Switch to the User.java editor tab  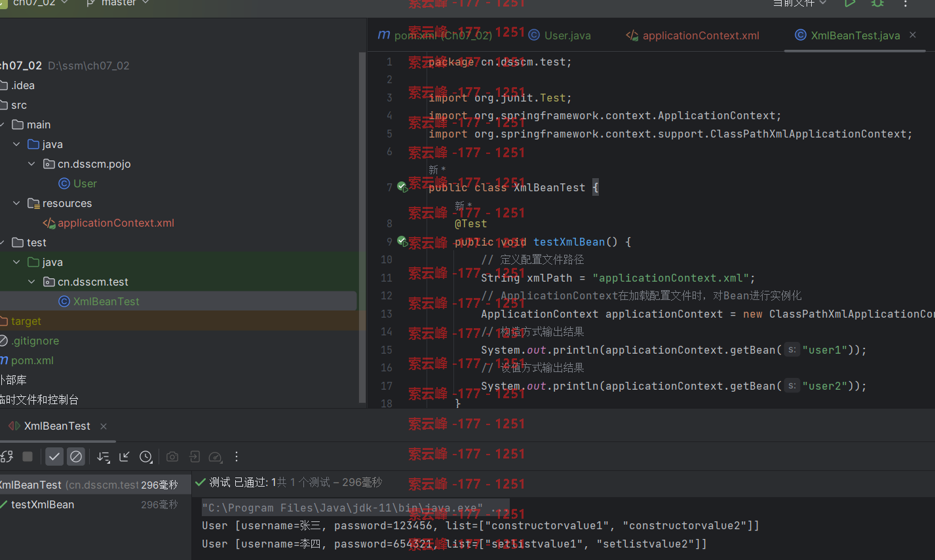[560, 35]
